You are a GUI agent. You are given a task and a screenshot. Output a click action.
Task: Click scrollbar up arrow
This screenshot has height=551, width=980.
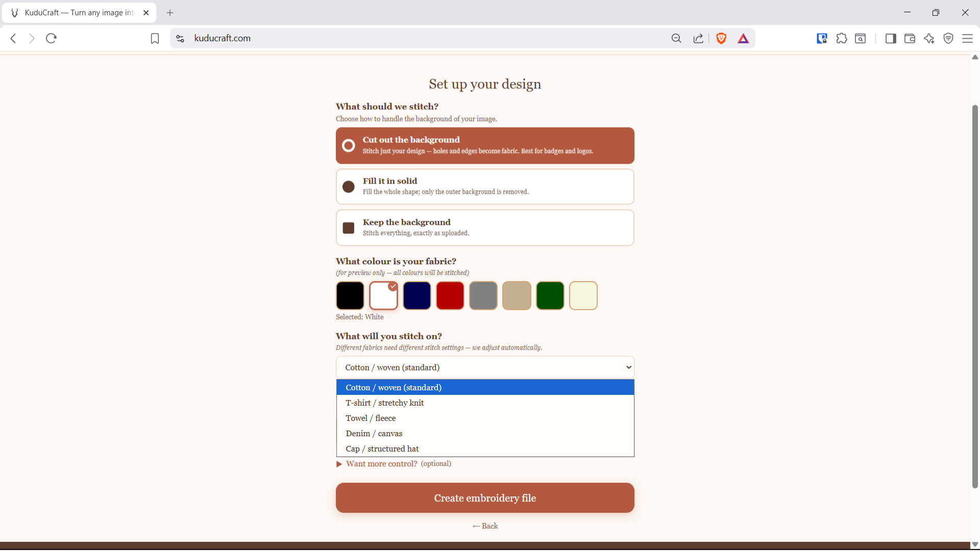(x=975, y=57)
